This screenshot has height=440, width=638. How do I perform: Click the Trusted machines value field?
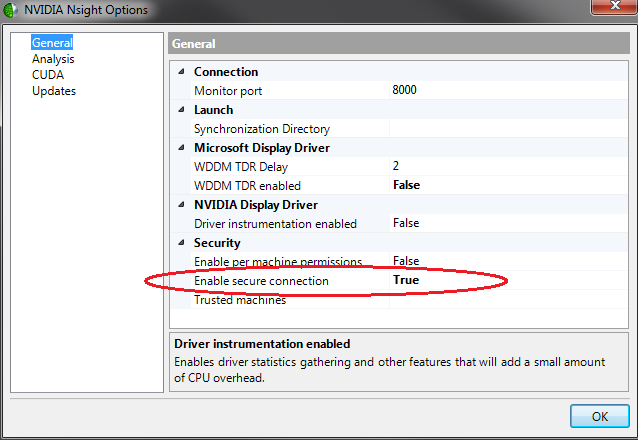point(509,300)
